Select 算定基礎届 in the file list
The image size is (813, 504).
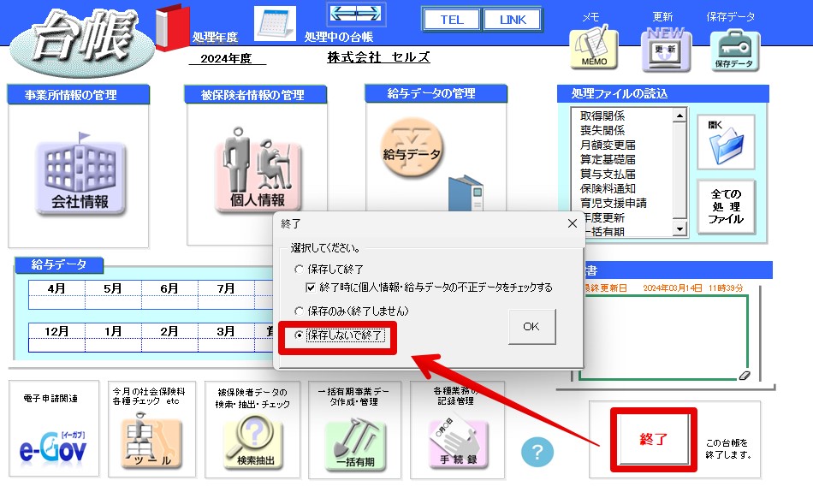[x=608, y=159]
